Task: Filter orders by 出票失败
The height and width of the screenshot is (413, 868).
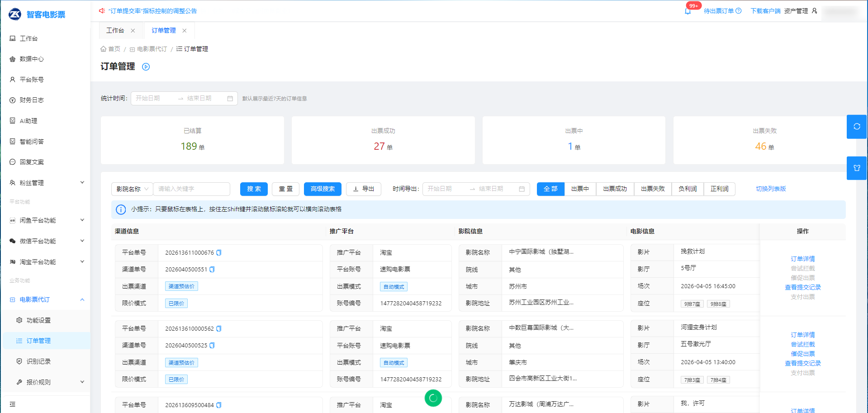Action: 653,189
